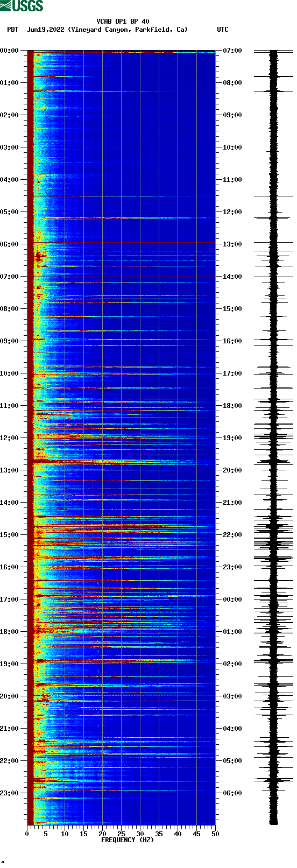This screenshot has width=297, height=868.
Task: Click the UTC timezone label
Action: point(223,30)
